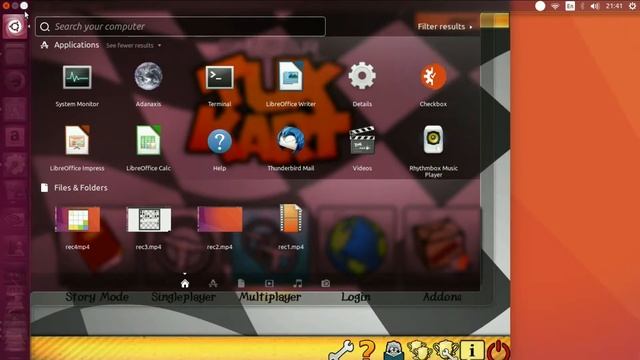Choose Multiplayer in SuperTuxKart

270,297
